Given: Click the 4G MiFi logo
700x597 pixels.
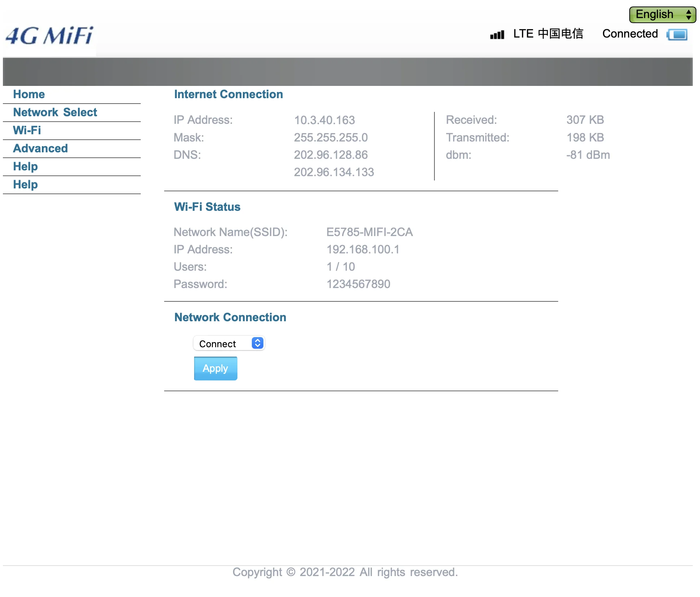Looking at the screenshot, I should click(x=48, y=35).
